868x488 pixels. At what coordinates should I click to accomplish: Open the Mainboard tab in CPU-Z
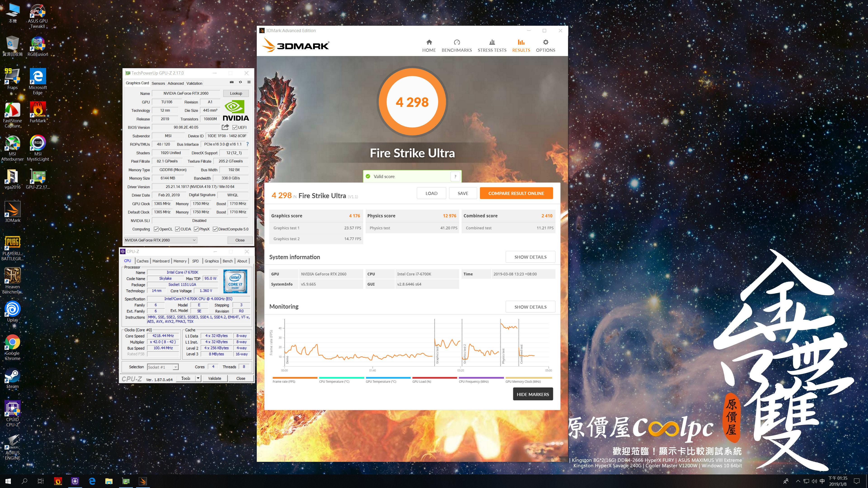coord(161,261)
